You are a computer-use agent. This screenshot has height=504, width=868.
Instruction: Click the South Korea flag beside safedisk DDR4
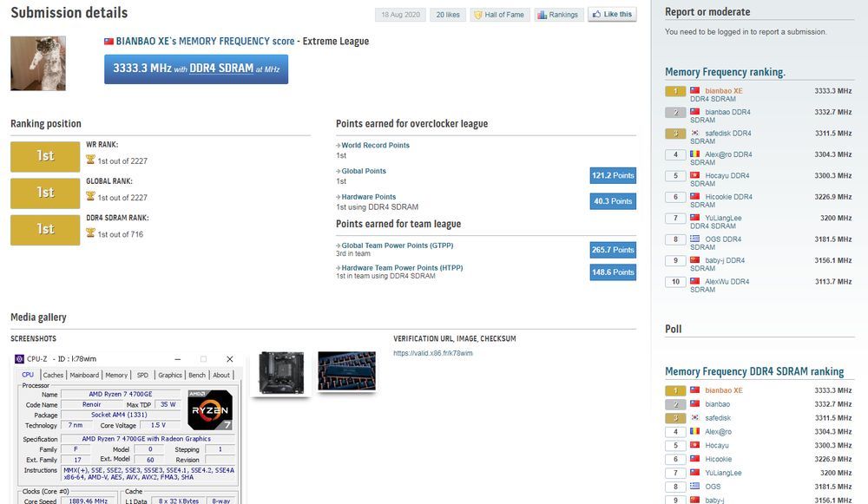tap(694, 133)
